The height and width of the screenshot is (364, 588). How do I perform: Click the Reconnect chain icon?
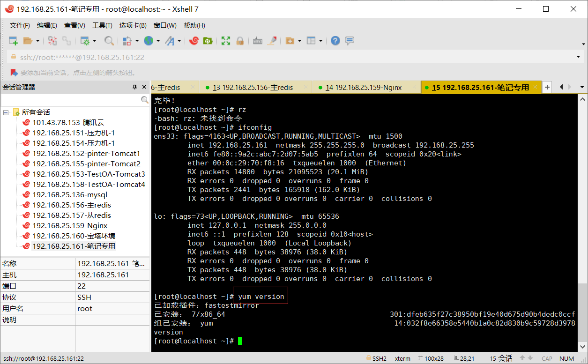point(67,41)
